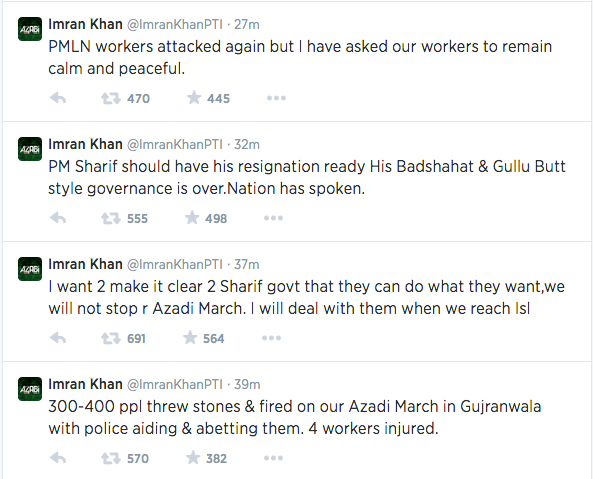Click the Imran Khan name on the 39m tweet
Screen dimensions: 593x479
click(x=85, y=384)
